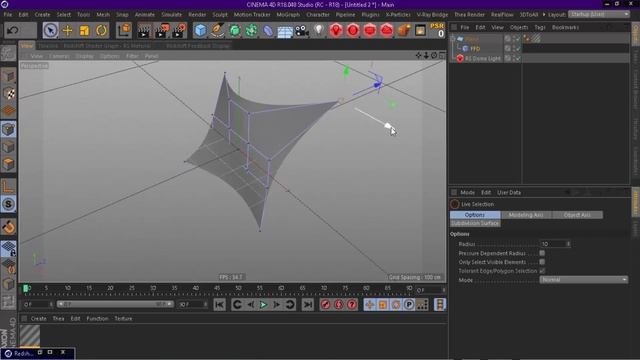Click the Spline pen icon
The height and width of the screenshot is (360, 640).
218,30
